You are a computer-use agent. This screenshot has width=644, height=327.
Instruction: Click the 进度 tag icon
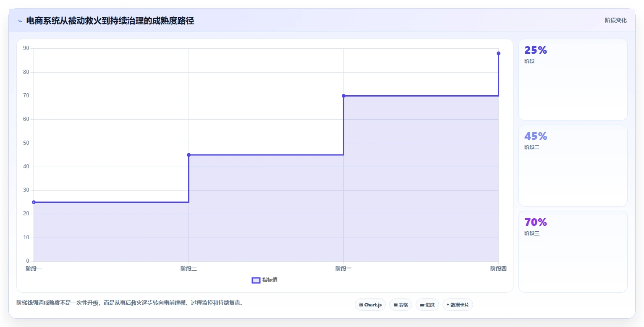pyautogui.click(x=422, y=305)
